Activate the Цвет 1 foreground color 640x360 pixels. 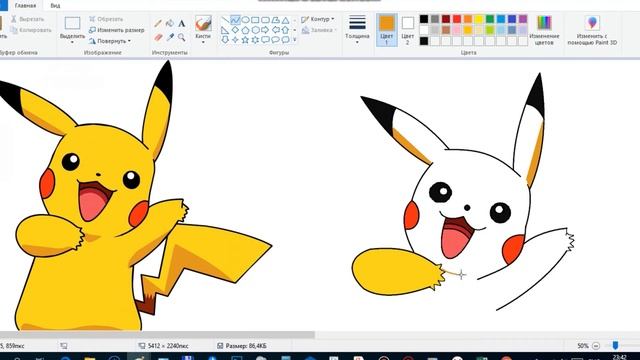(x=387, y=29)
